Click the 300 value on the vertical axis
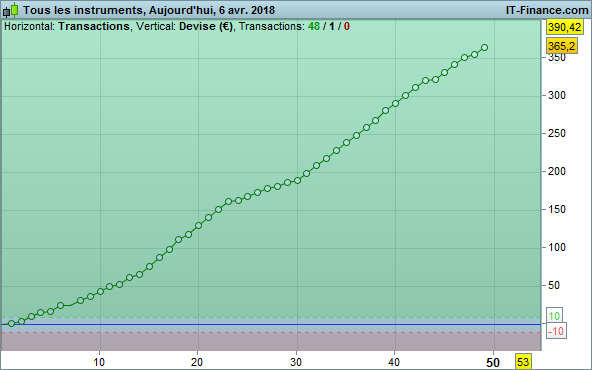 (557, 96)
